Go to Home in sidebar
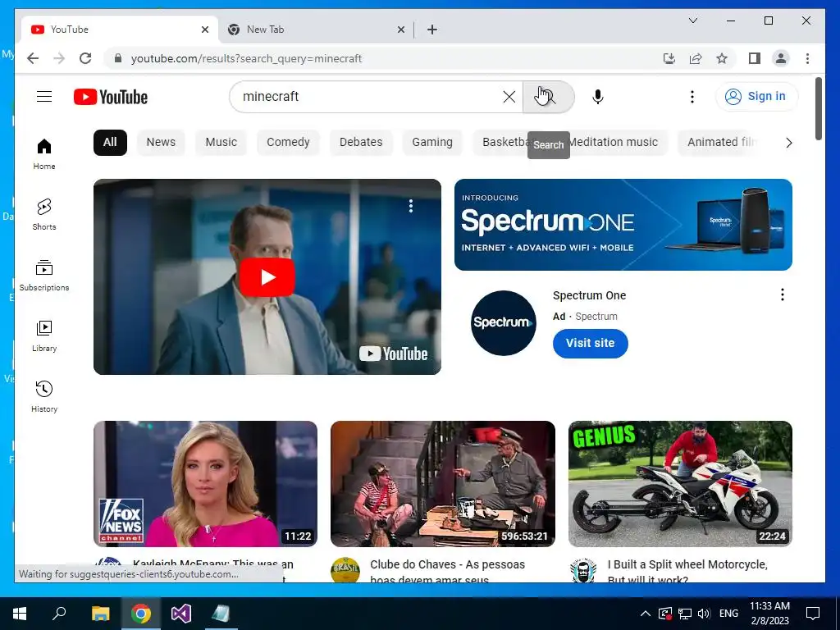The height and width of the screenshot is (630, 840). (44, 154)
